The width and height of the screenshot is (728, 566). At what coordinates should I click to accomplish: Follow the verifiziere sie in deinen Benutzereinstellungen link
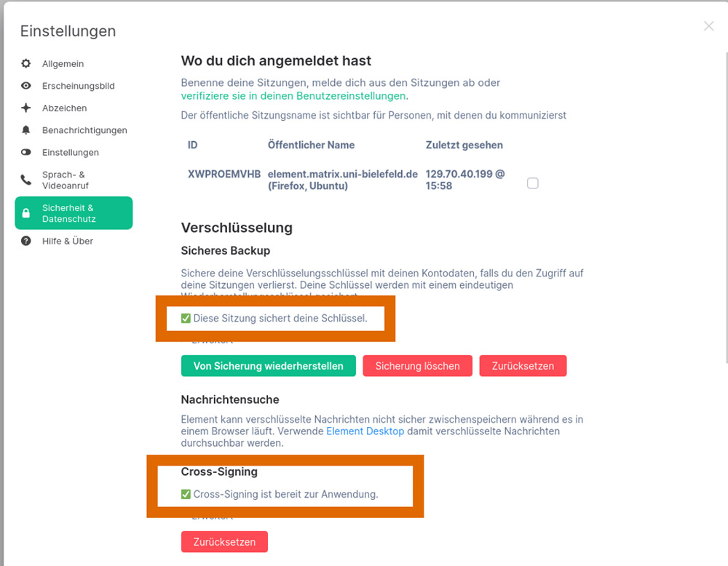pyautogui.click(x=293, y=96)
